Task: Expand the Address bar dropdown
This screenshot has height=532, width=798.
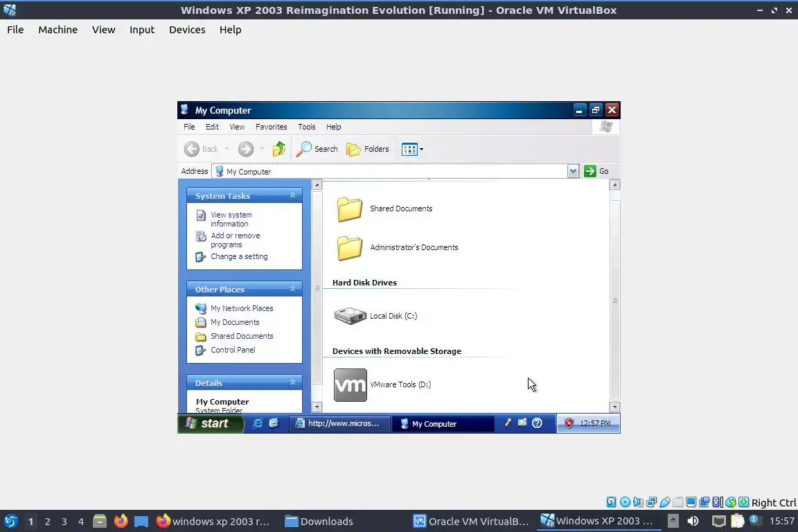Action: click(573, 171)
